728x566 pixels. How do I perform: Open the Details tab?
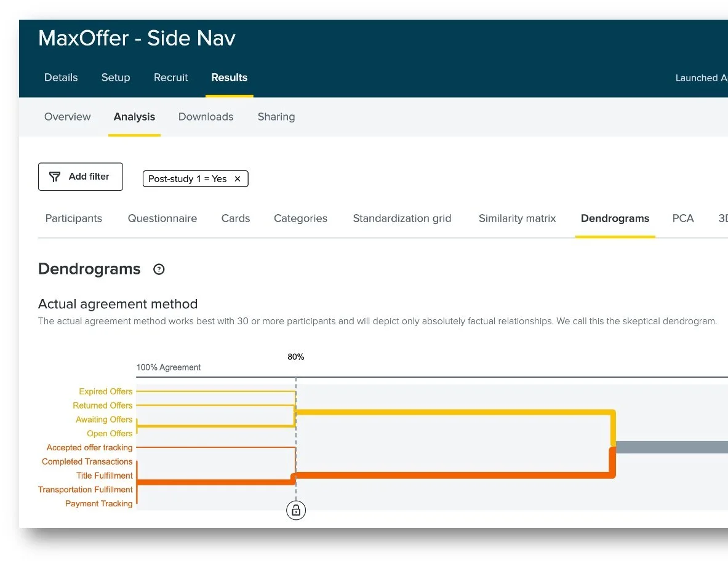coord(61,78)
